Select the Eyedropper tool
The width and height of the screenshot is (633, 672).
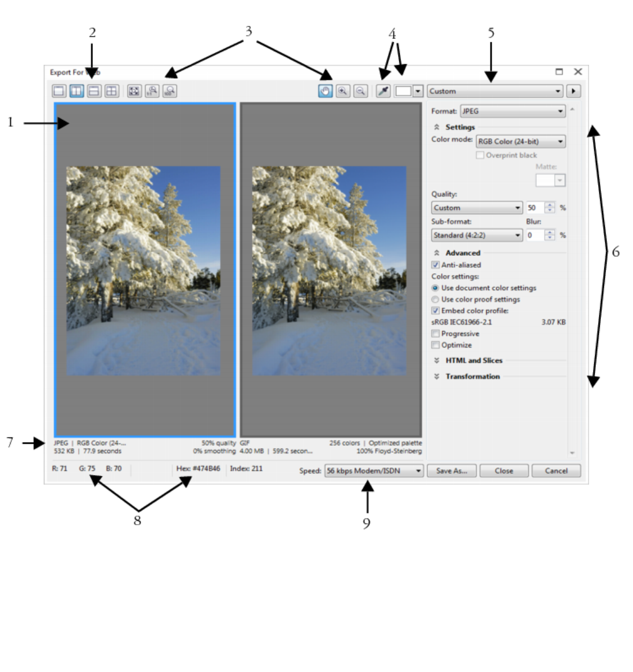383,91
